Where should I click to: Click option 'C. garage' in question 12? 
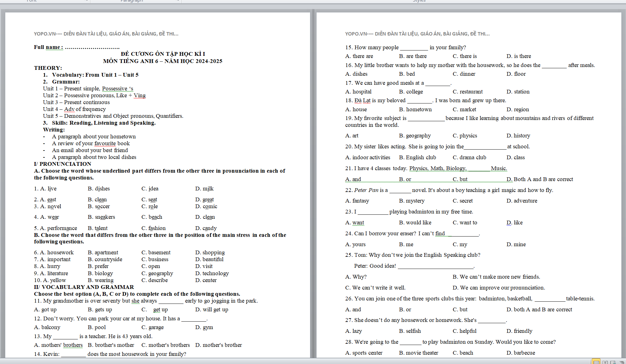152,327
